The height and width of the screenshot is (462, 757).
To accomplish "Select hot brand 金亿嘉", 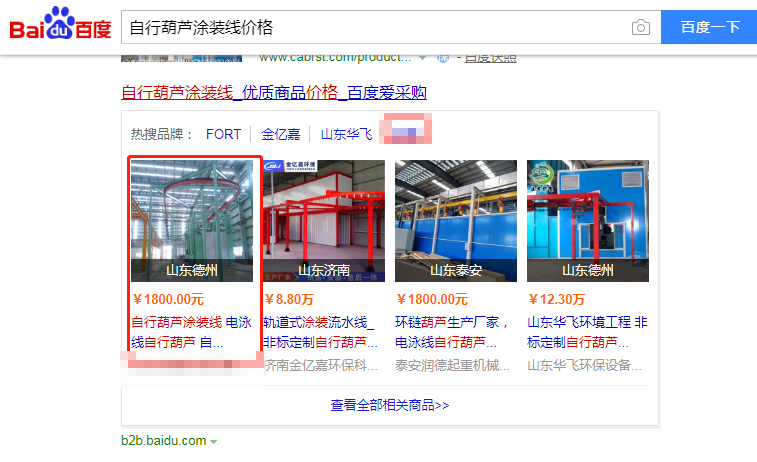I will click(281, 134).
